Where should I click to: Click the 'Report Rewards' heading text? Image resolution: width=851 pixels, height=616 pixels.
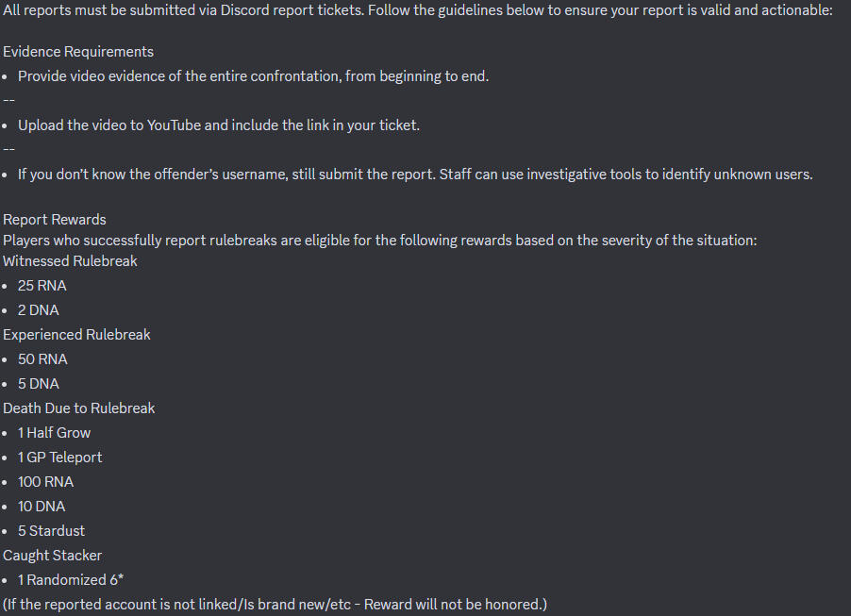tap(55, 219)
